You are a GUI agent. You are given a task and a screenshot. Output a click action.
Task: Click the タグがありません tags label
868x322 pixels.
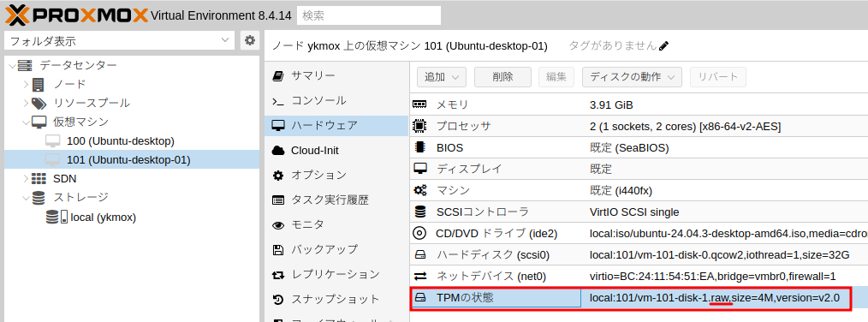click(613, 46)
